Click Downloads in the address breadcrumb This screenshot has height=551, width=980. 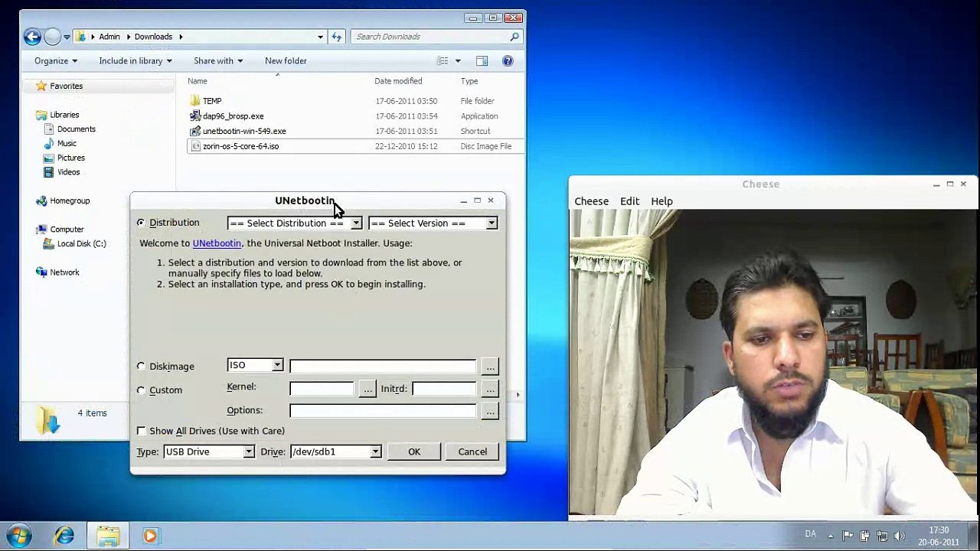[x=153, y=37]
